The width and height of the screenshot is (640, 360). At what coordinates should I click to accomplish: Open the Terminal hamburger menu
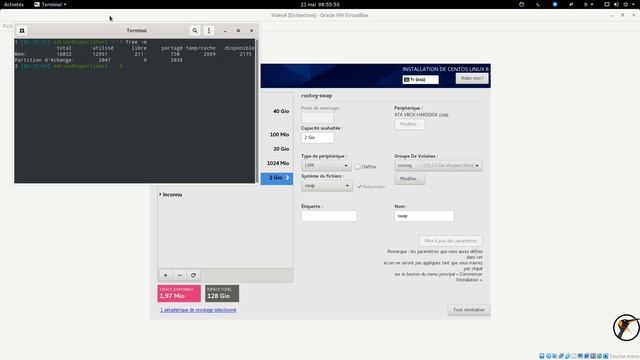pyautogui.click(x=209, y=31)
